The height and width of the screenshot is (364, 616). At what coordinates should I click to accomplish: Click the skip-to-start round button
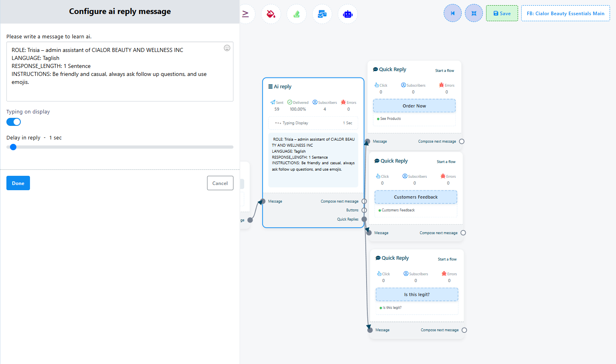[x=453, y=13]
